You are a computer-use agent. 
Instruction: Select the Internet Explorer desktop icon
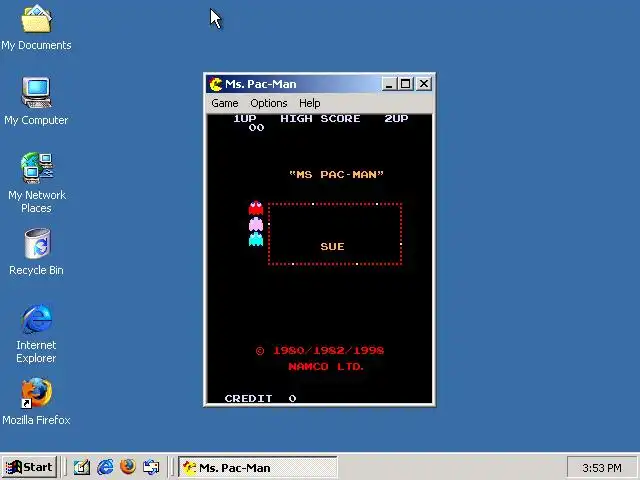click(36, 333)
